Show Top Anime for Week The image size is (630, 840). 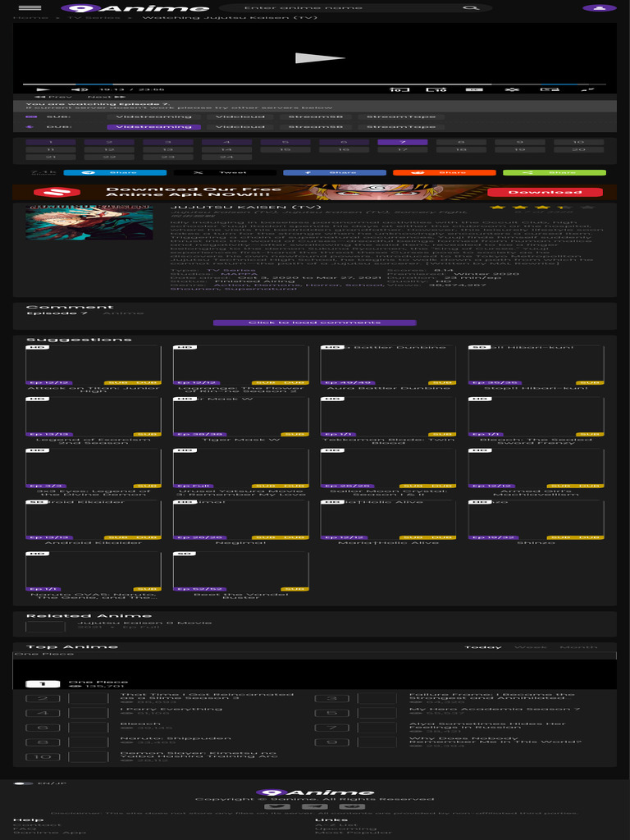point(531,647)
